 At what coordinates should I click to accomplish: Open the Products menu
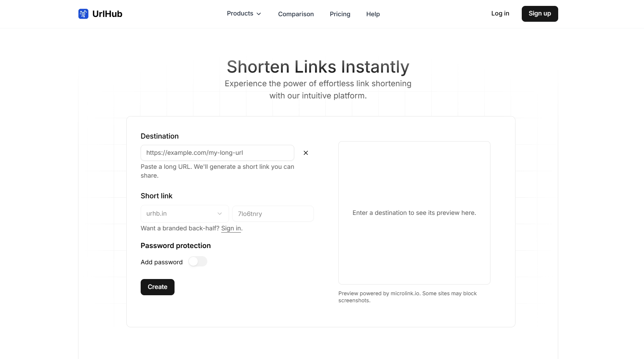coord(240,13)
